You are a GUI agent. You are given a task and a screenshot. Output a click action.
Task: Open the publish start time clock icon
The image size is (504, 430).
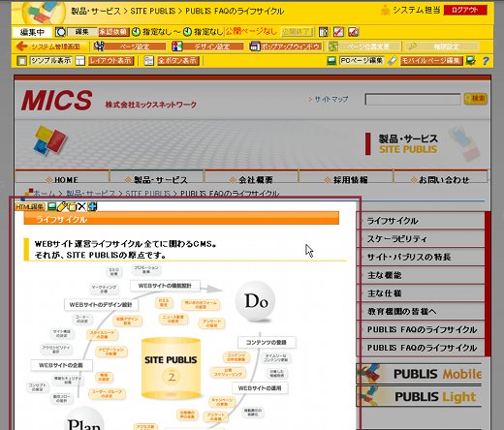click(137, 32)
